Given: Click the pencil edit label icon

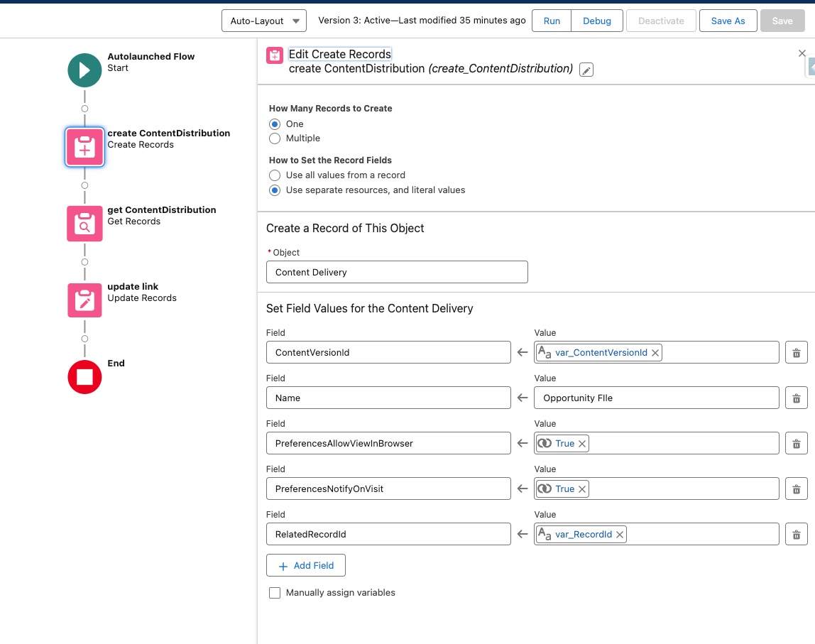Looking at the screenshot, I should 586,70.
